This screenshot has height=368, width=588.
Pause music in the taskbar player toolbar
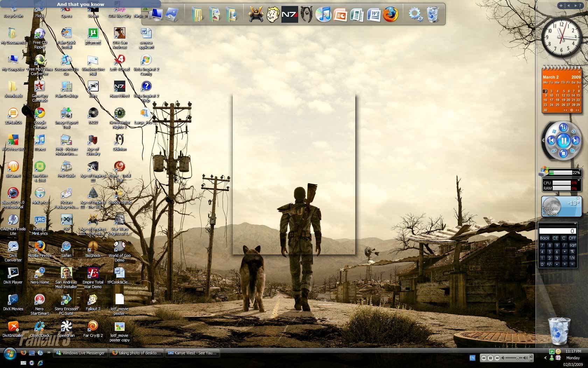(490, 358)
